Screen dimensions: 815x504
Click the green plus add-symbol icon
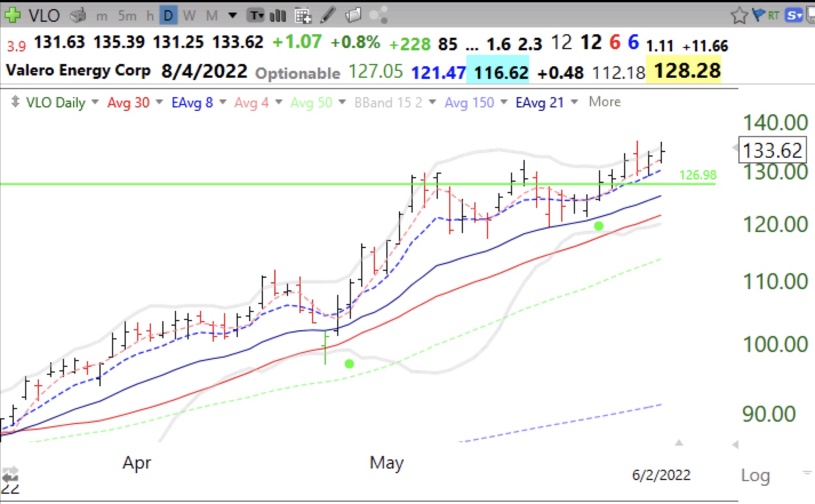click(x=12, y=15)
